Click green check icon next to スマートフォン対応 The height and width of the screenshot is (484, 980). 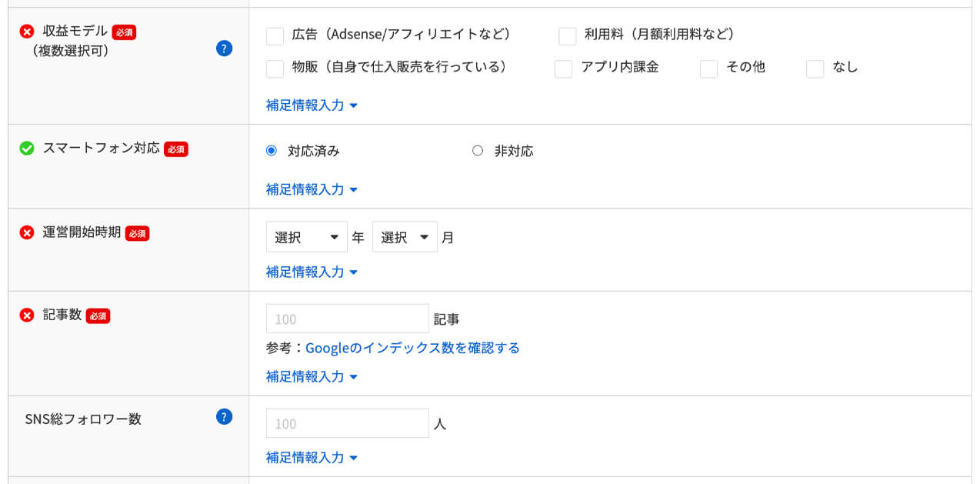click(27, 149)
